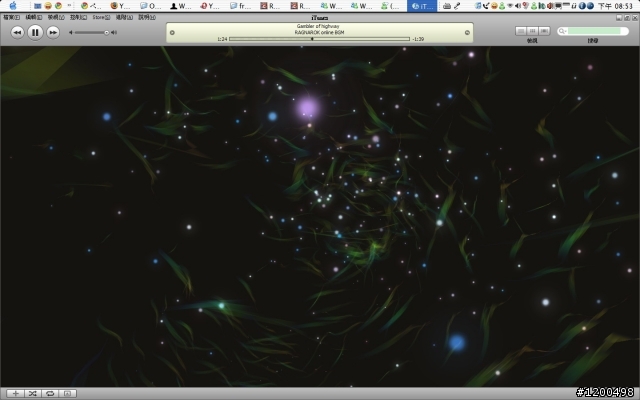Switch to list view
Screen dimensions: 640x400
point(521,31)
